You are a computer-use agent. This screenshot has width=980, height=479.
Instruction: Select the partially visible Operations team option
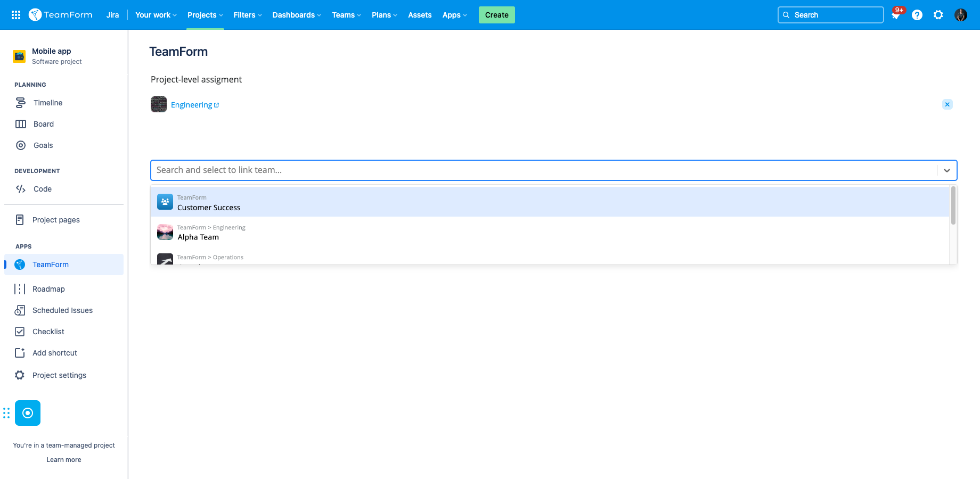550,257
